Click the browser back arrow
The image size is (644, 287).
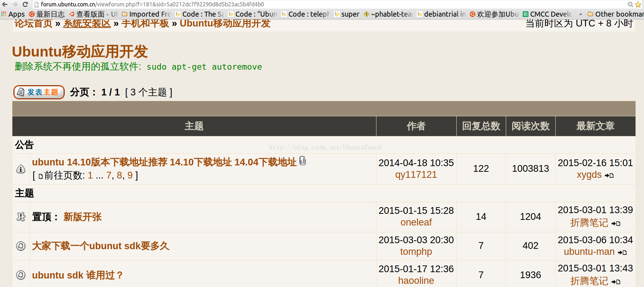[5, 4]
